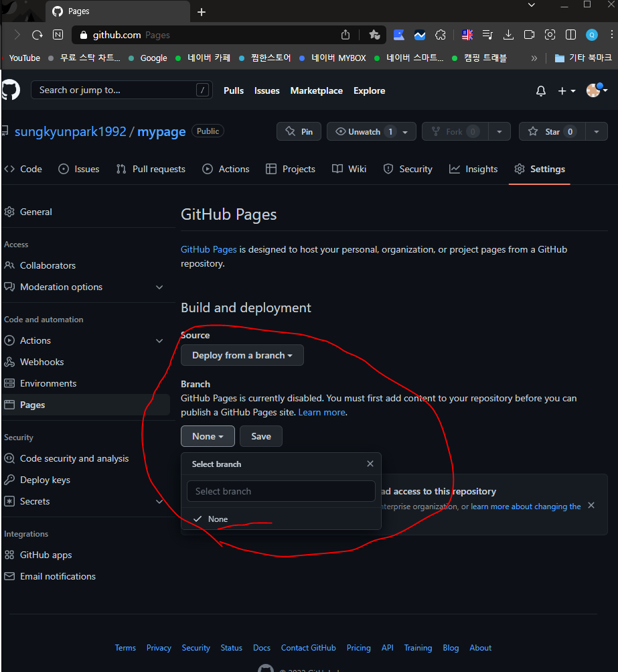This screenshot has width=618, height=672.
Task: Click the screenshot capture icon in toolbar
Action: [x=550, y=35]
